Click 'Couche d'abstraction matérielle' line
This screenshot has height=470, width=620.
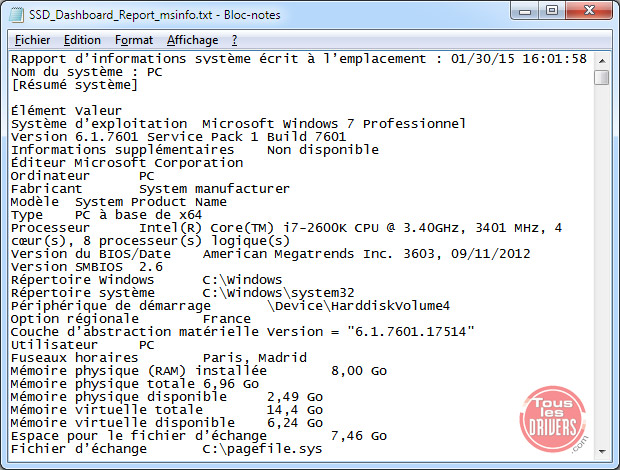point(242,332)
